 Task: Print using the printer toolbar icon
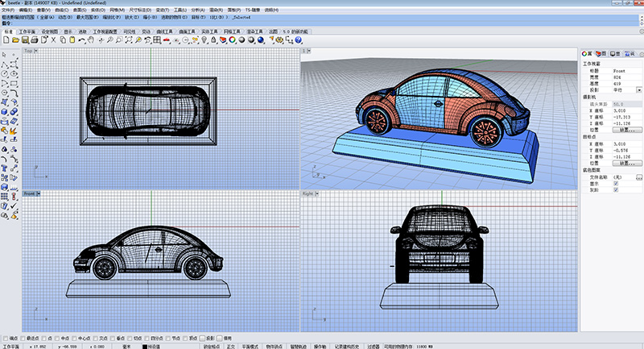click(35, 39)
